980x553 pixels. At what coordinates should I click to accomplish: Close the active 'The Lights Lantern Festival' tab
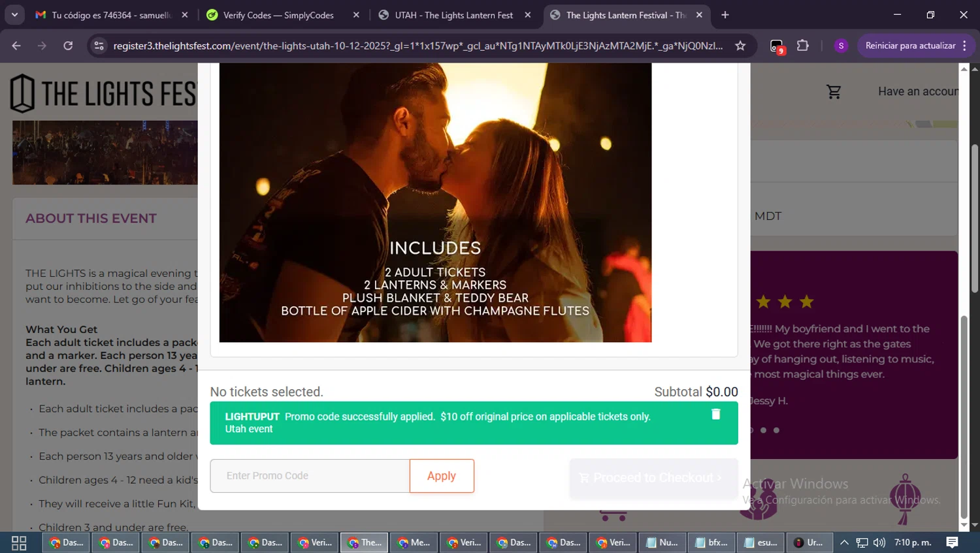(699, 15)
